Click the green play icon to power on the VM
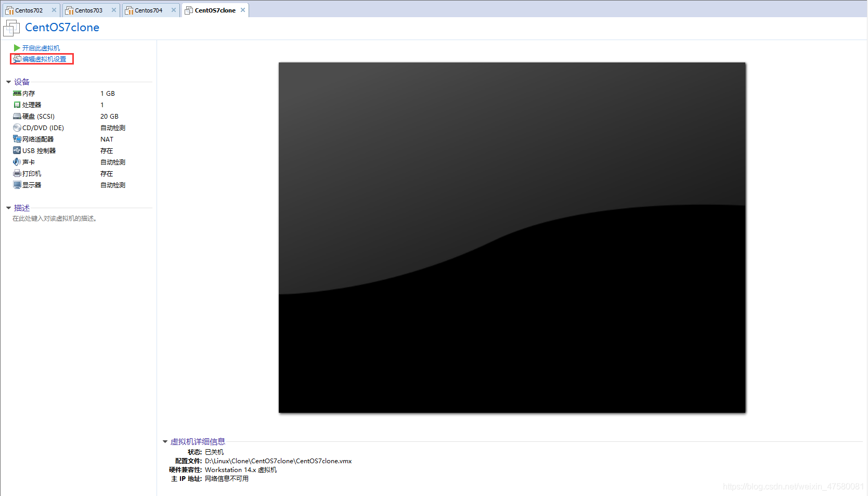This screenshot has width=868, height=496. 17,48
